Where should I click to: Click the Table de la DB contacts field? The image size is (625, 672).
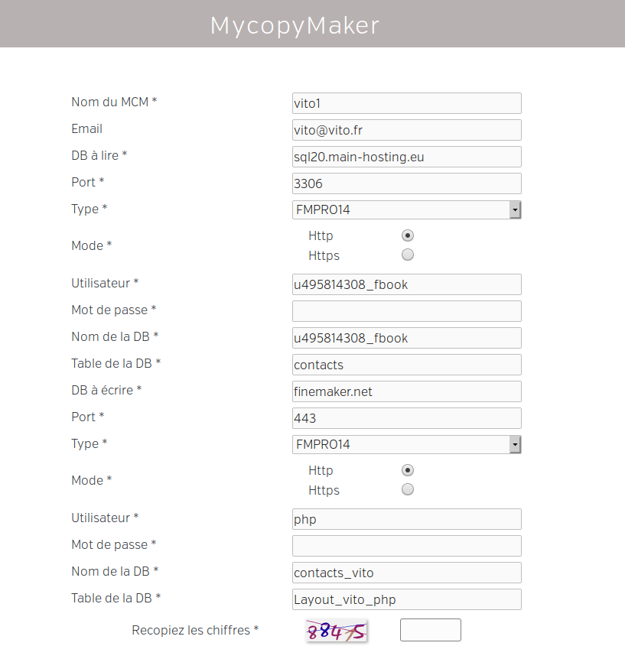(x=406, y=365)
